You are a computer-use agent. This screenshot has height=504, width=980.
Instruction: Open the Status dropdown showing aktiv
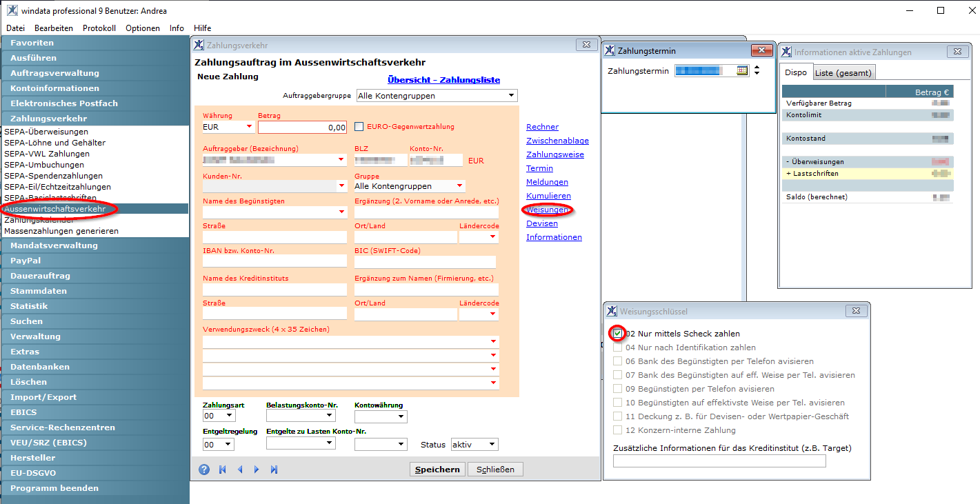(492, 445)
